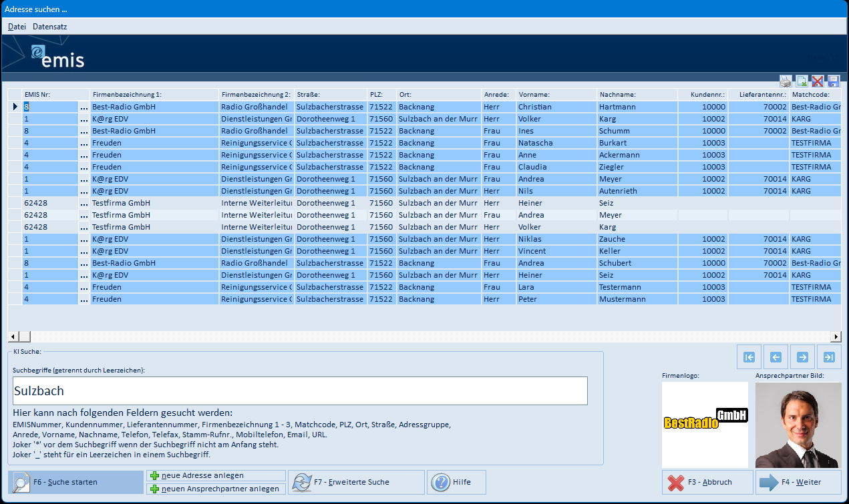Screen dimensions: 849x504
Task: Start the search with F6 - Suche starten
Action: (x=75, y=482)
